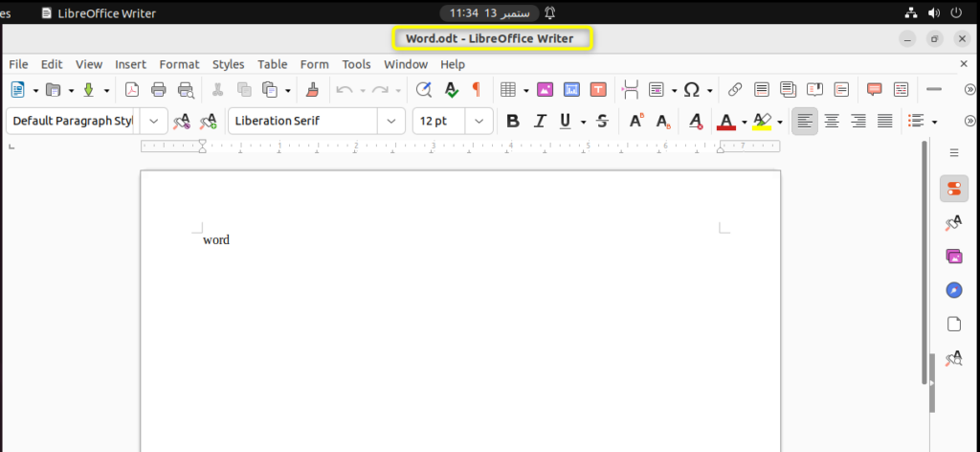Open the Find and Replace tool

[424, 90]
